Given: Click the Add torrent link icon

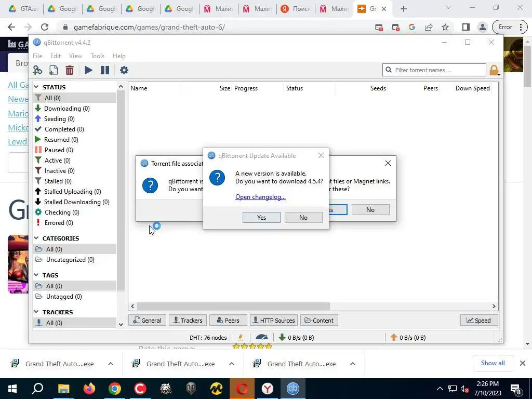Looking at the screenshot, I should point(37,70).
